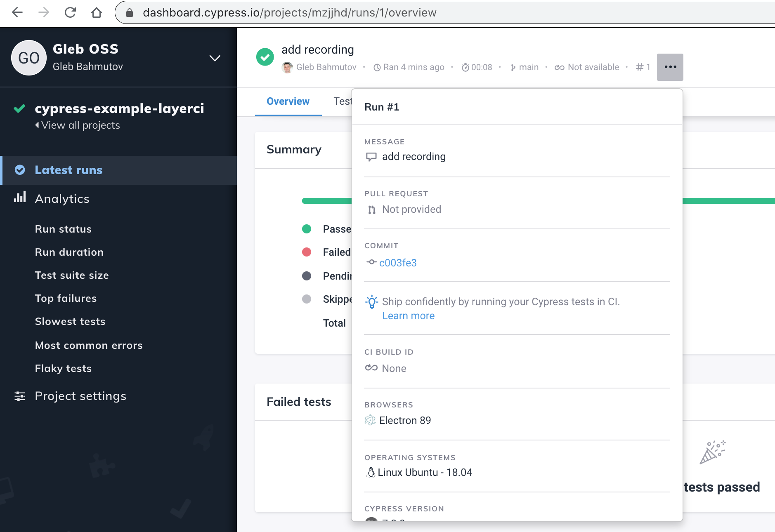Open the c003fe3 commit link
775x532 pixels.
(x=398, y=262)
